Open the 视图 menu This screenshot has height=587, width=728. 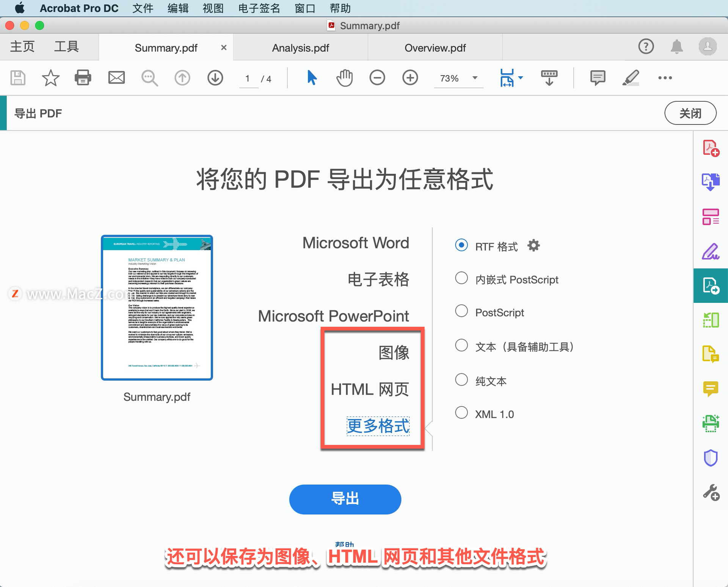pos(213,8)
